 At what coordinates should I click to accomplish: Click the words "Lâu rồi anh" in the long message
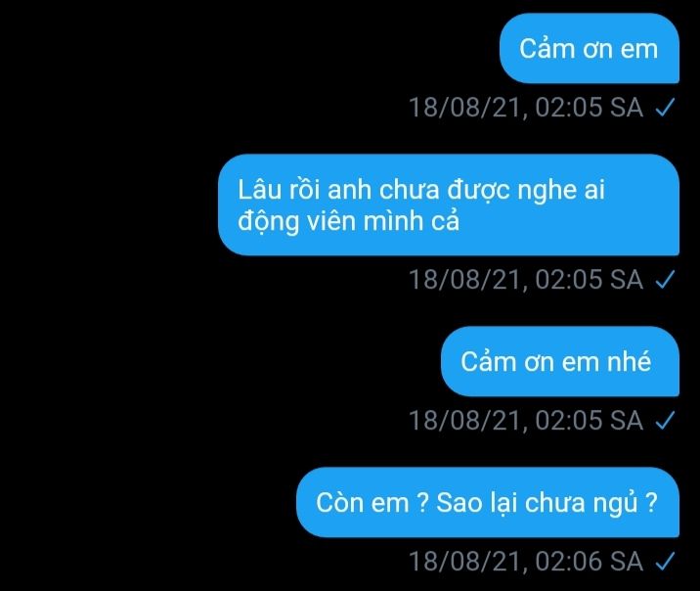[304, 190]
